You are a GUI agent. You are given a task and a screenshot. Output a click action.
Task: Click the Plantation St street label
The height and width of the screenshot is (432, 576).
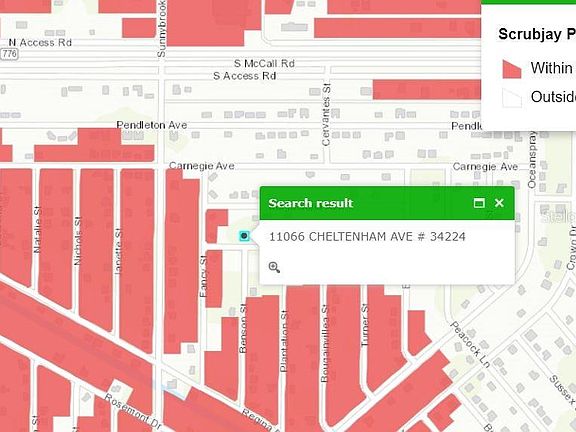[284, 341]
